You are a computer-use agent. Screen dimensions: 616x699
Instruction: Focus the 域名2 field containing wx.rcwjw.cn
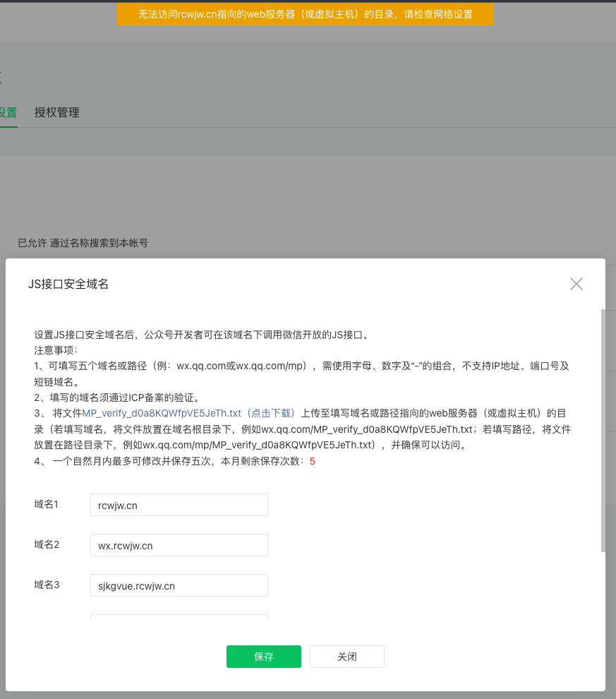(x=179, y=545)
